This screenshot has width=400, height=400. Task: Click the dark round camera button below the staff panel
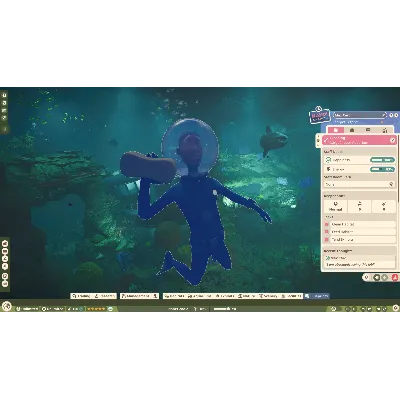[377, 277]
